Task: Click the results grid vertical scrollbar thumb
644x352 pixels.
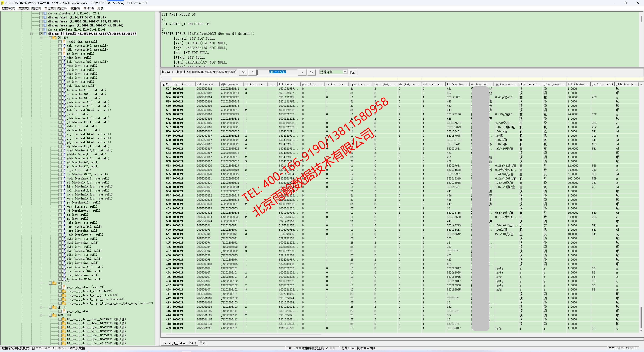Action: point(641,317)
